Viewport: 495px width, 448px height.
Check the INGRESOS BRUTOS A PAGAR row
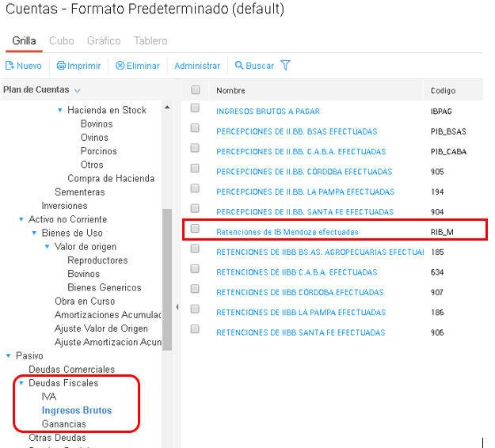pos(196,112)
